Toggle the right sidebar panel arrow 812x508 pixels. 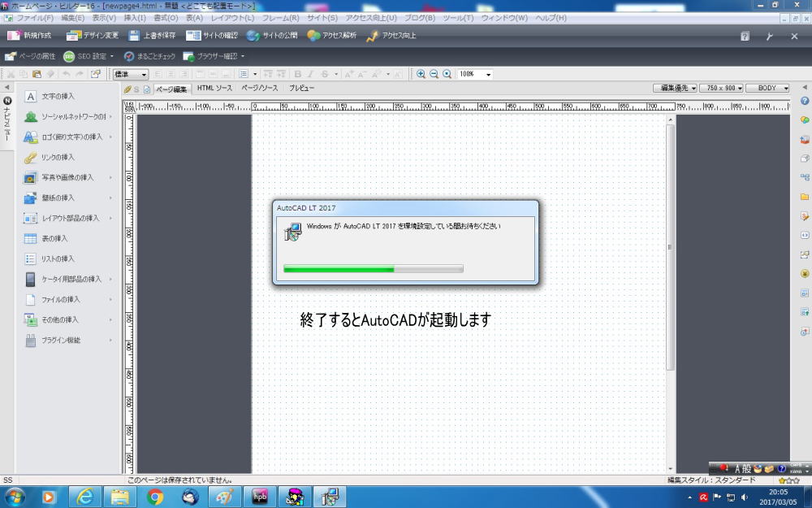pos(804,87)
